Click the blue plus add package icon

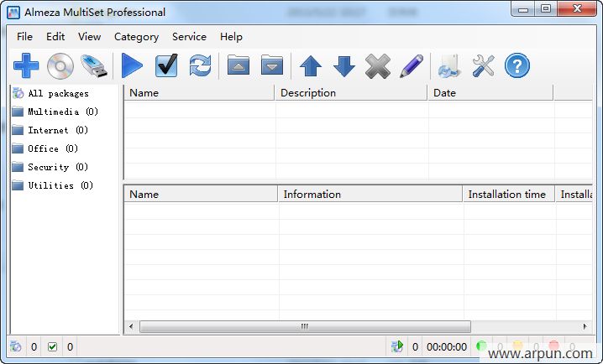point(26,66)
